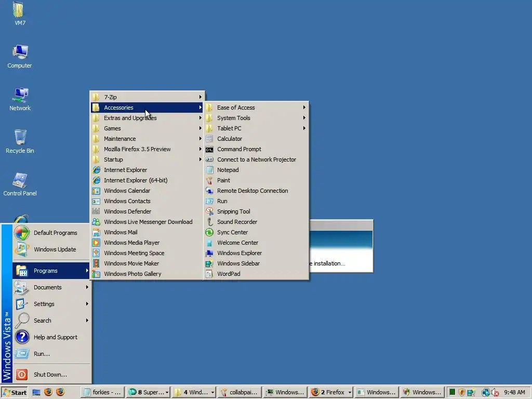Open Windows Update in Start menu
The width and height of the screenshot is (532, 399).
pyautogui.click(x=51, y=249)
